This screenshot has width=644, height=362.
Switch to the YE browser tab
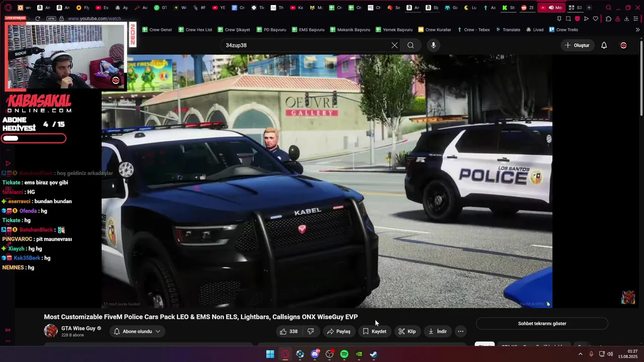coord(219,8)
